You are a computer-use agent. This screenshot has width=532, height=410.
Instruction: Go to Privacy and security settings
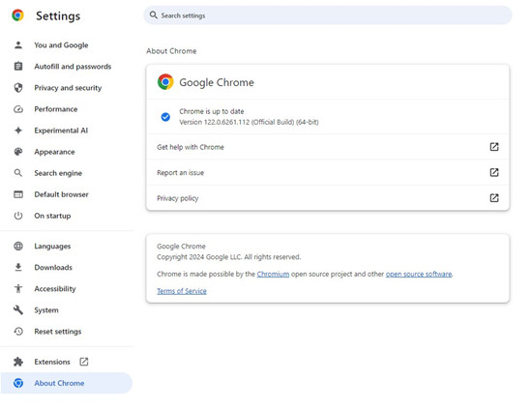click(x=68, y=88)
